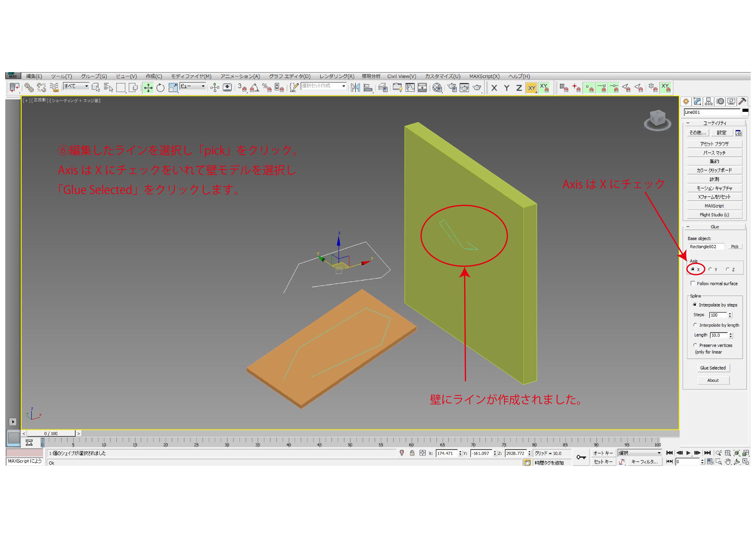Click the teapot Render Production icon

[x=477, y=88]
